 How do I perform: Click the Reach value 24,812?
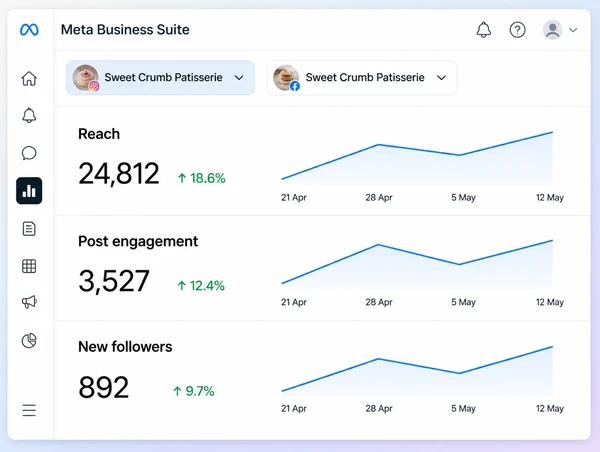pyautogui.click(x=119, y=174)
